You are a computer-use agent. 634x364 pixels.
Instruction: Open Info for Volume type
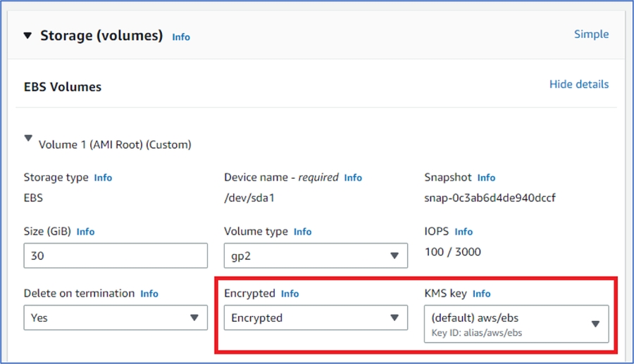coord(302,231)
